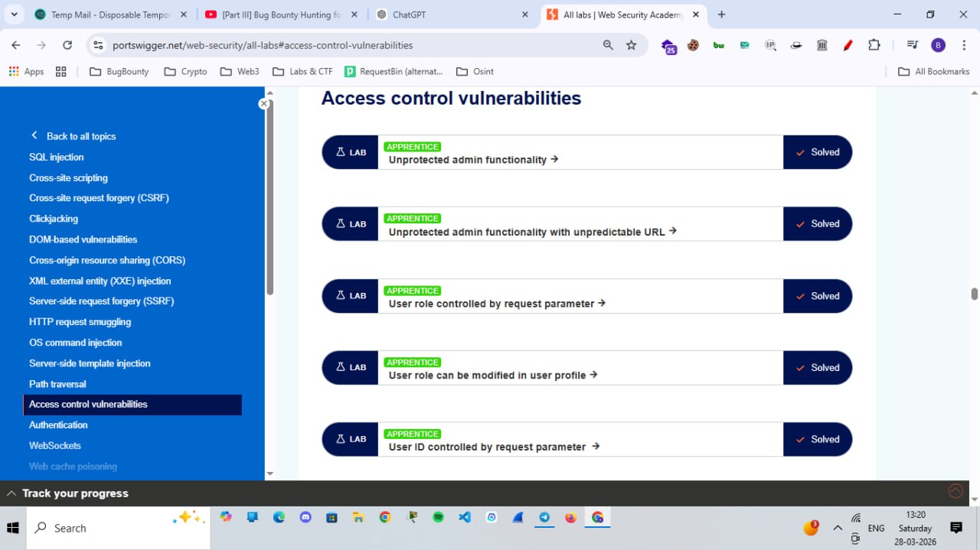Bookmark this page with the star icon
980x550 pixels.
[631, 45]
